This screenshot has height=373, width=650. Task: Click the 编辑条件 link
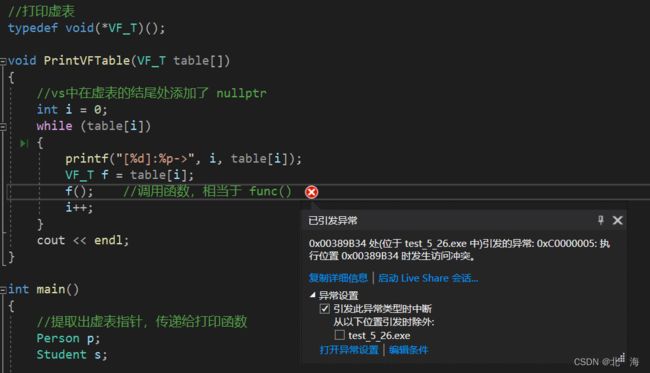tap(409, 350)
